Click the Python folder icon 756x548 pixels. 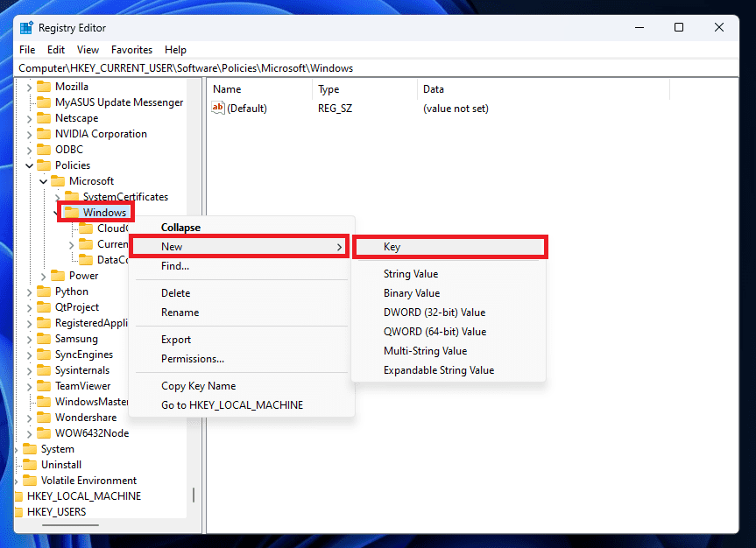(x=45, y=292)
